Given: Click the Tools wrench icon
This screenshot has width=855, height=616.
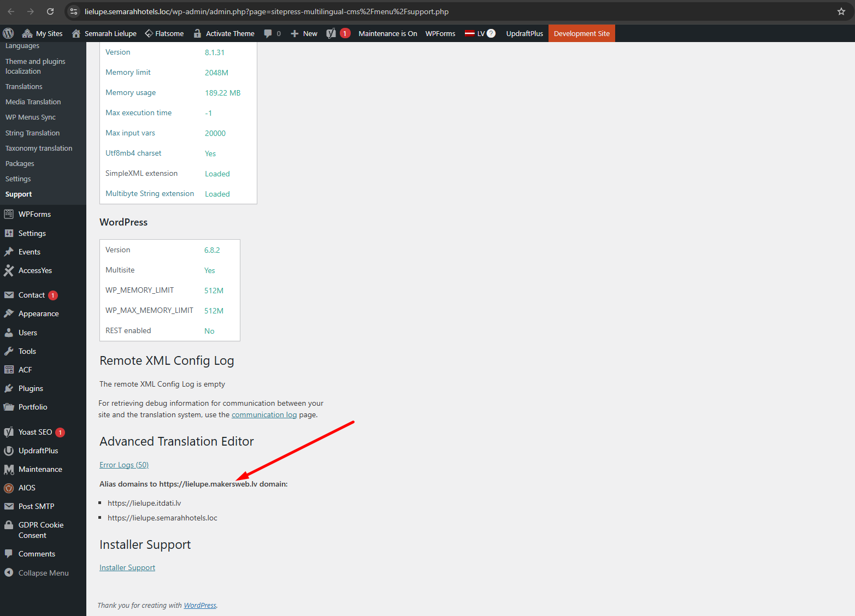Looking at the screenshot, I should 9,351.
